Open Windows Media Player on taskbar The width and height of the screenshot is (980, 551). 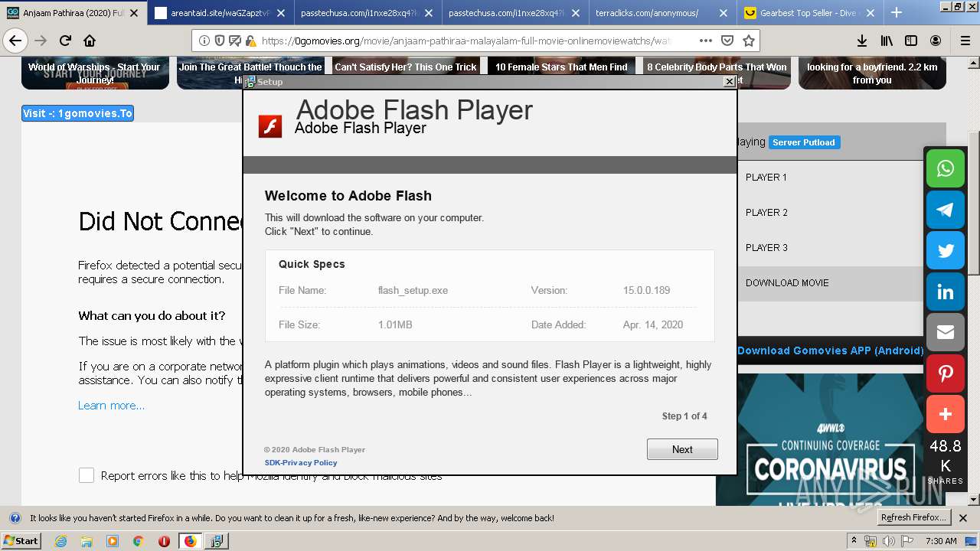click(x=113, y=541)
